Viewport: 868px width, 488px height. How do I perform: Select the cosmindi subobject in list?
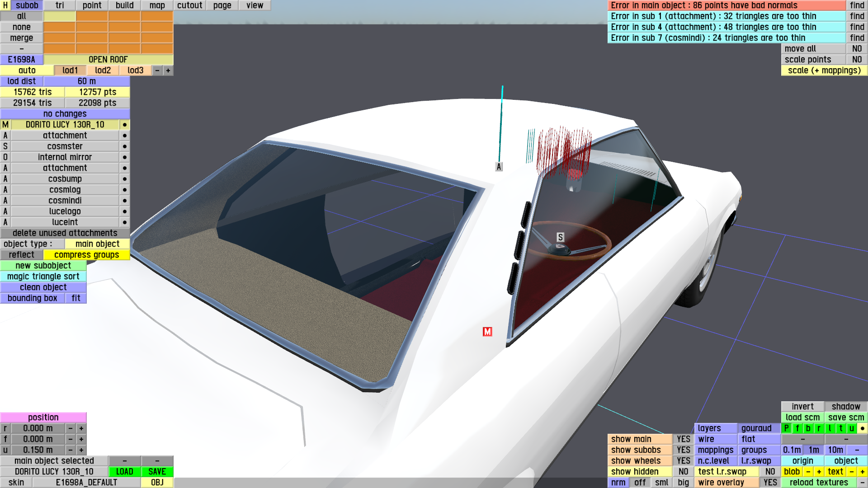(65, 201)
